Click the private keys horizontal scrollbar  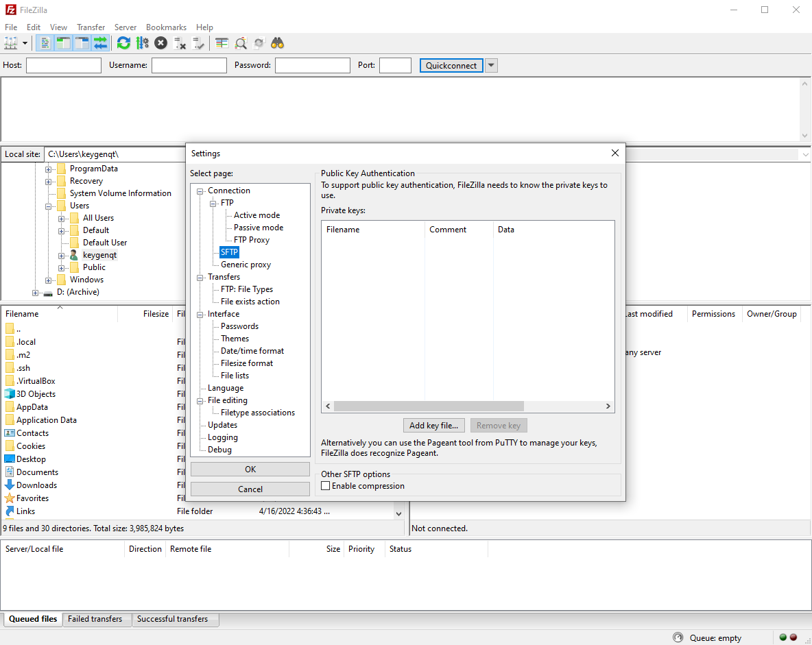[429, 406]
